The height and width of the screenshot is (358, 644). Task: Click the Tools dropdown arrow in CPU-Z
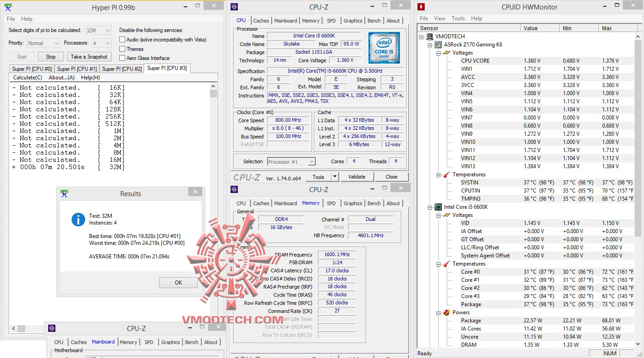335,177
